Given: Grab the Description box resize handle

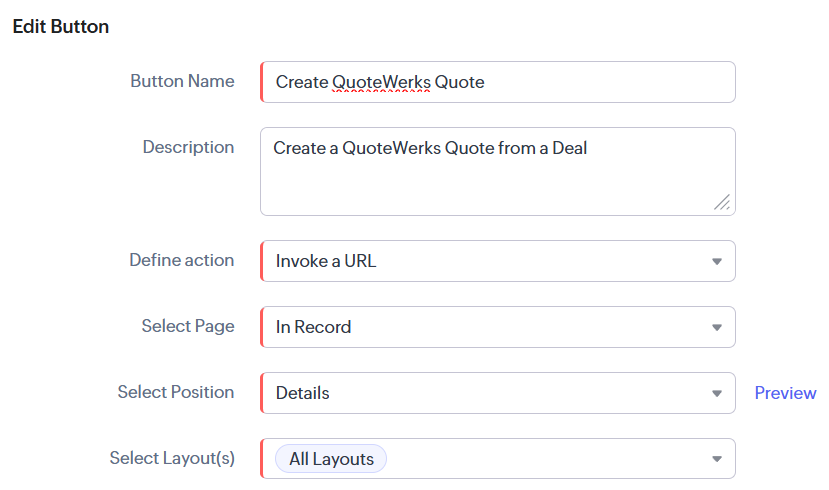Looking at the screenshot, I should click(722, 202).
